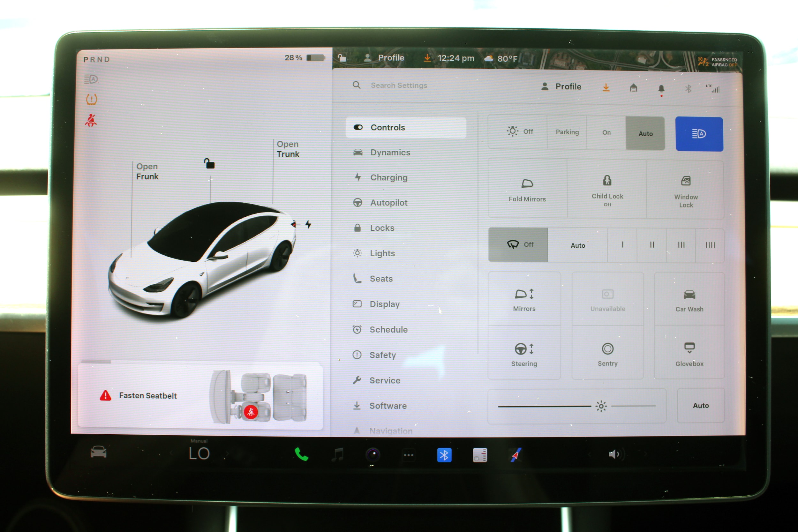Set headlights to On
The height and width of the screenshot is (532, 798).
(x=606, y=133)
